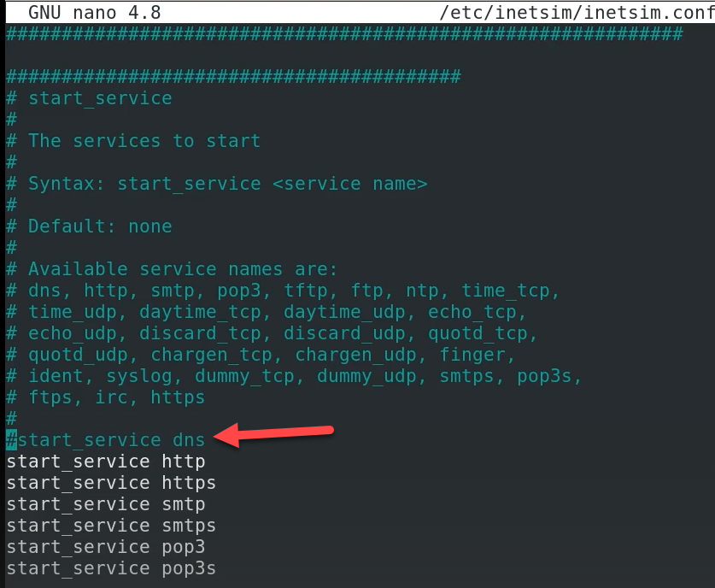The height and width of the screenshot is (588, 715).
Task: Place cursor on the commented start_service dns line
Action: [x=111, y=440]
